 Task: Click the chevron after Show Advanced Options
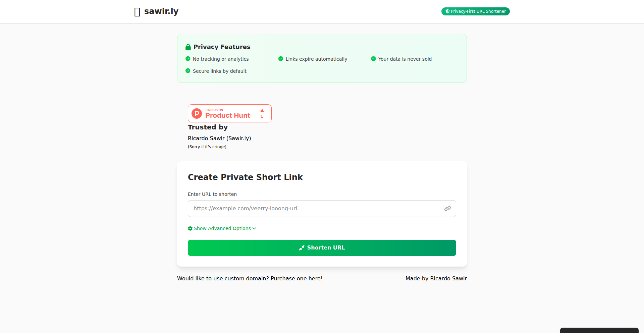click(x=254, y=228)
